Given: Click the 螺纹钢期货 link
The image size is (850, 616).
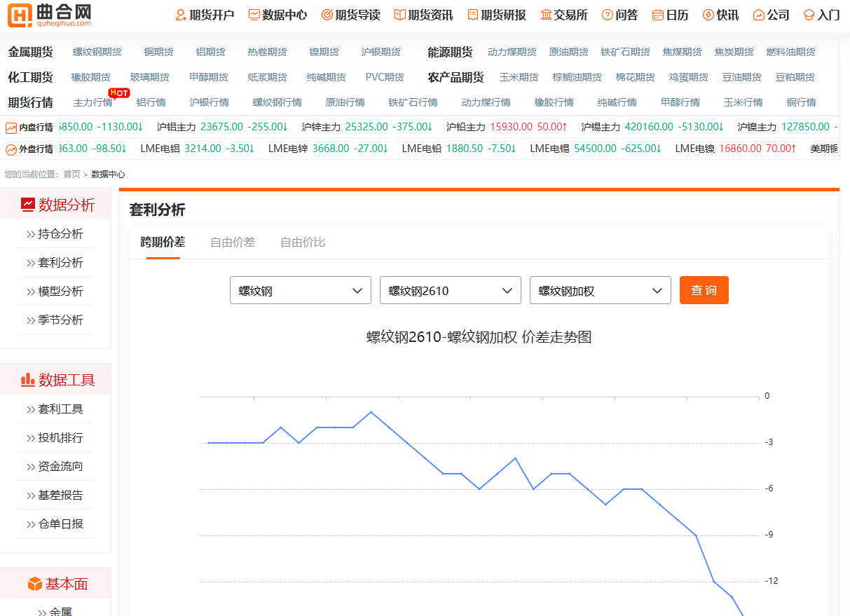Looking at the screenshot, I should pos(97,52).
